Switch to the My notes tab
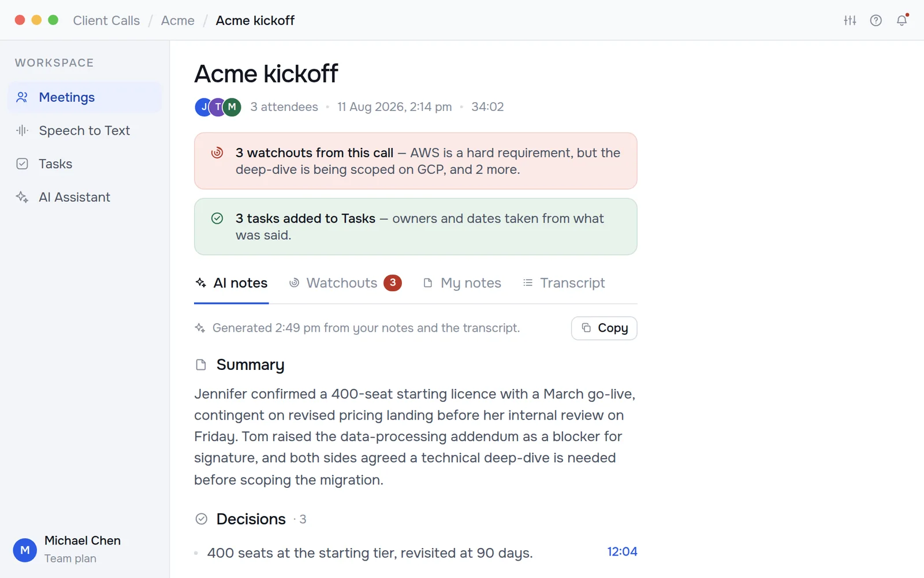 [462, 283]
